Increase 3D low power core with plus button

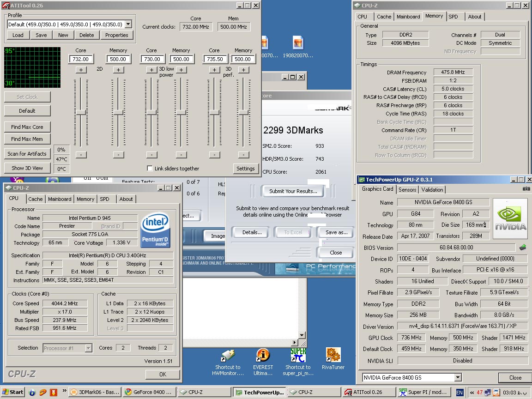tap(151, 70)
